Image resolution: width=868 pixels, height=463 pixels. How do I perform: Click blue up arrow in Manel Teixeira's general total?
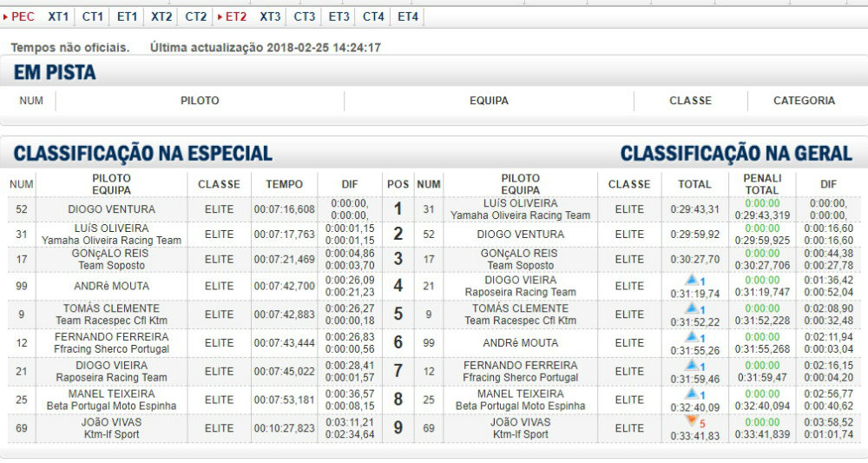click(692, 394)
